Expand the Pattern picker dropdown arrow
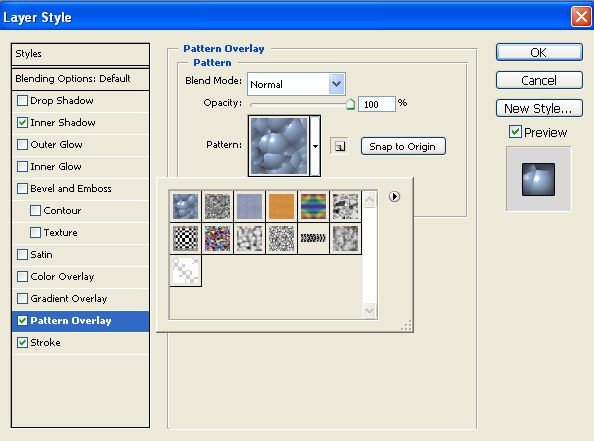This screenshot has height=441, width=594. pyautogui.click(x=315, y=146)
